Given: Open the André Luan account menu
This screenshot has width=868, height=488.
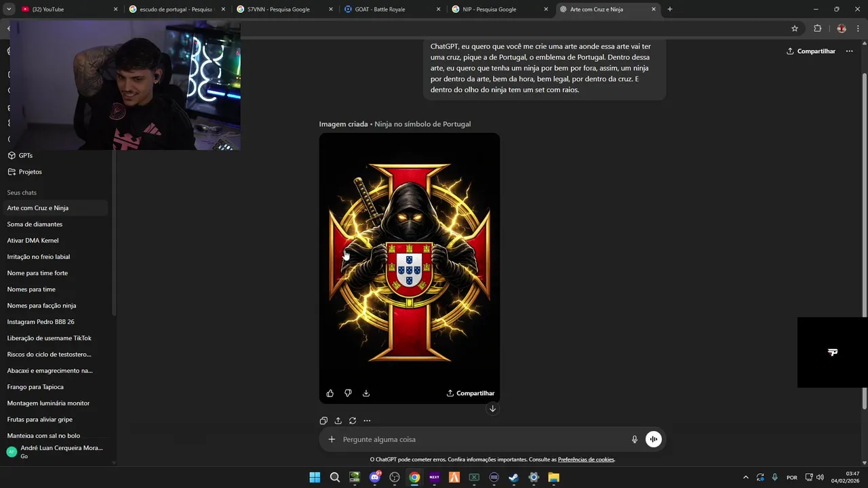Looking at the screenshot, I should click(56, 451).
